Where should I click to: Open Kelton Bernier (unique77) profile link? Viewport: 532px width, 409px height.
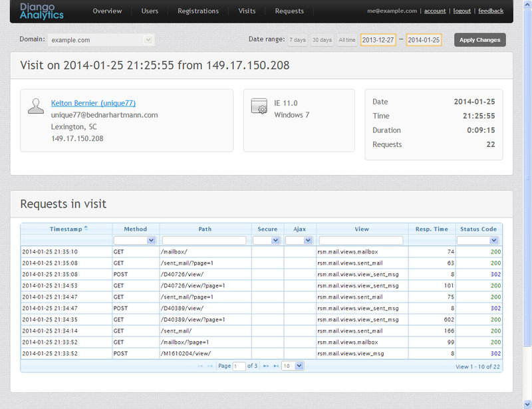click(93, 103)
